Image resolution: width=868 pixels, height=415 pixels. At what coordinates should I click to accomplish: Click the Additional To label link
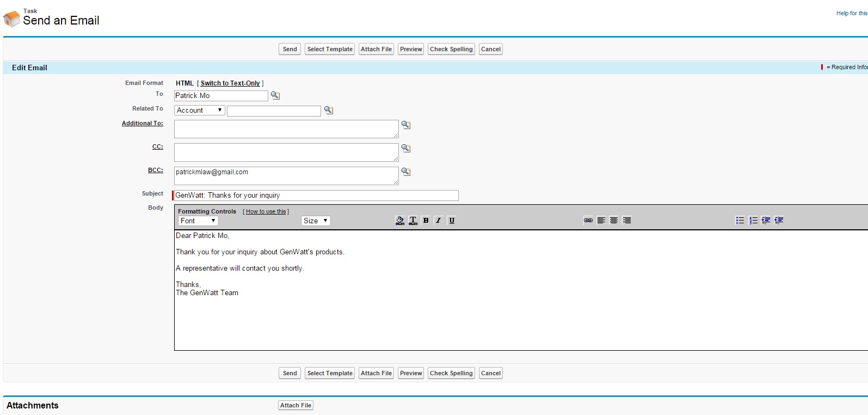tap(143, 124)
